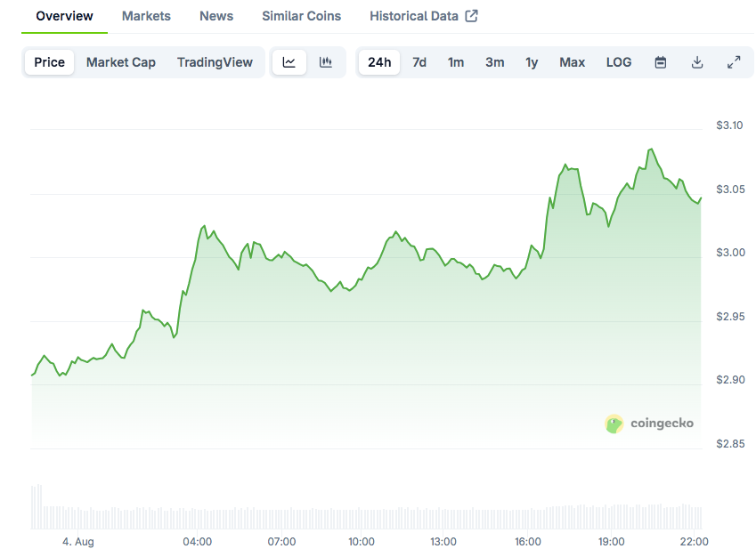Download the chart data
This screenshot has width=756, height=557.
(x=697, y=62)
